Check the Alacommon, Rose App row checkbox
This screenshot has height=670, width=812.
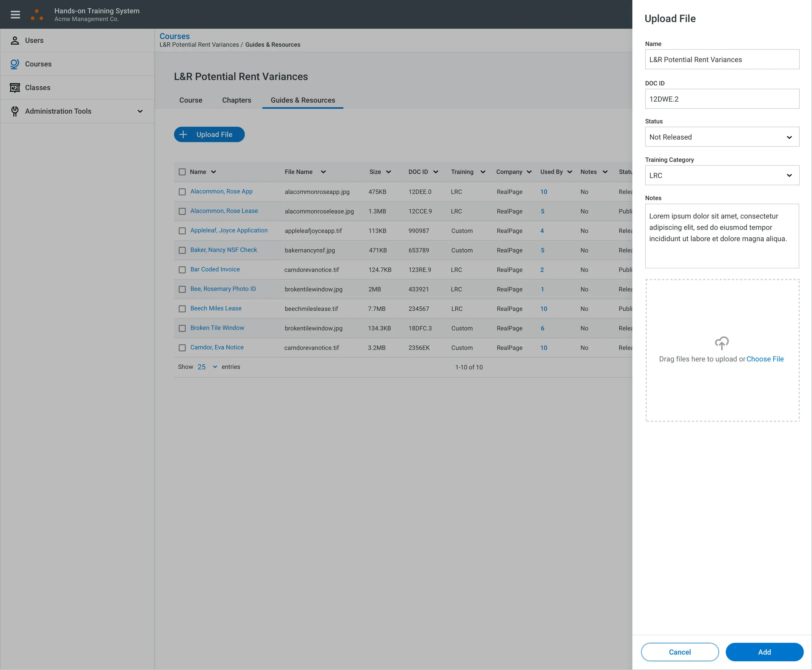pyautogui.click(x=182, y=192)
